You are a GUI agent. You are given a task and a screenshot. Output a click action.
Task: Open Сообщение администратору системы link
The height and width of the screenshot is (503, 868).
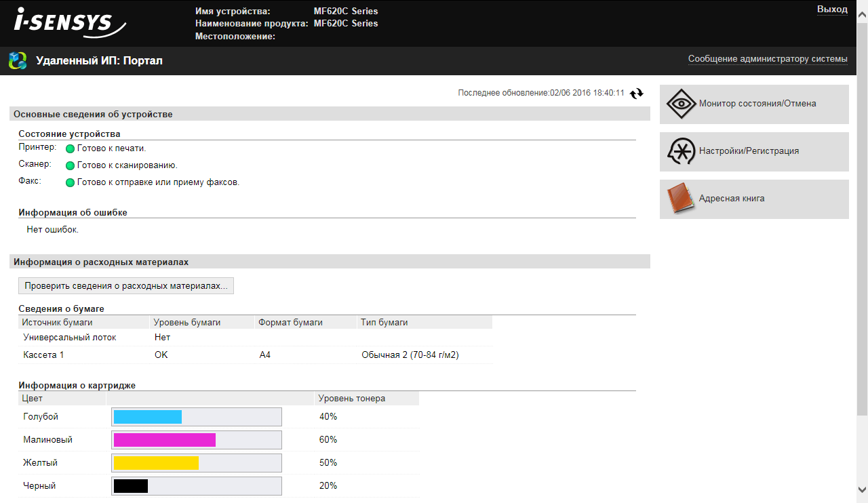(768, 59)
